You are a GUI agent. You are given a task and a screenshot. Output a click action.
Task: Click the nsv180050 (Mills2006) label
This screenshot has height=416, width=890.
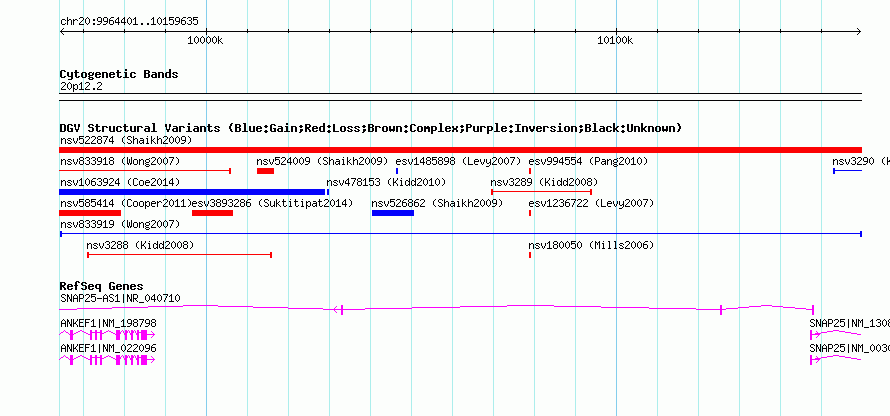click(x=591, y=246)
